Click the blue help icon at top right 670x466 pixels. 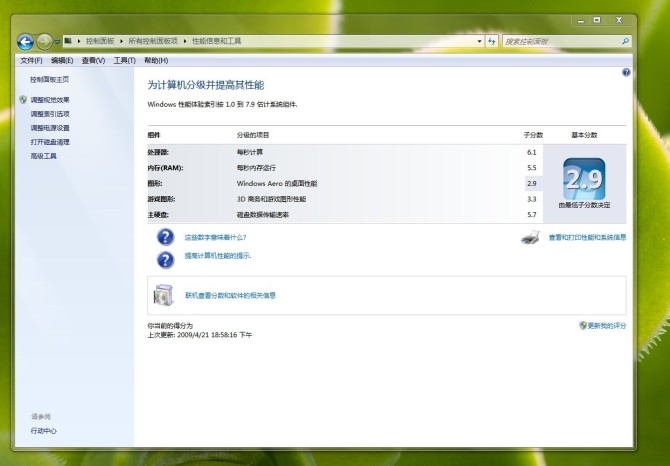coord(626,72)
